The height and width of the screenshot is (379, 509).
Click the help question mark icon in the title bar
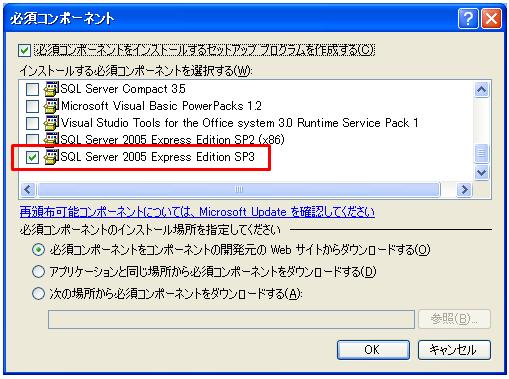pos(468,19)
